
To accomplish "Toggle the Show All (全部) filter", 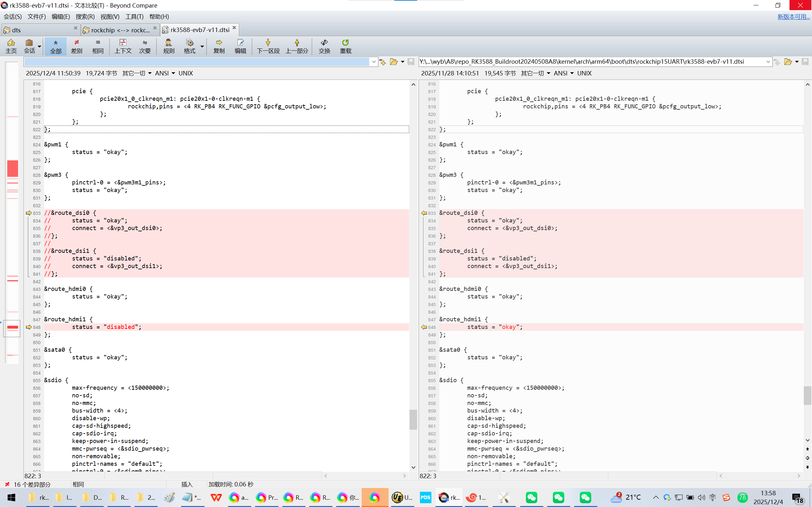I will (56, 46).
